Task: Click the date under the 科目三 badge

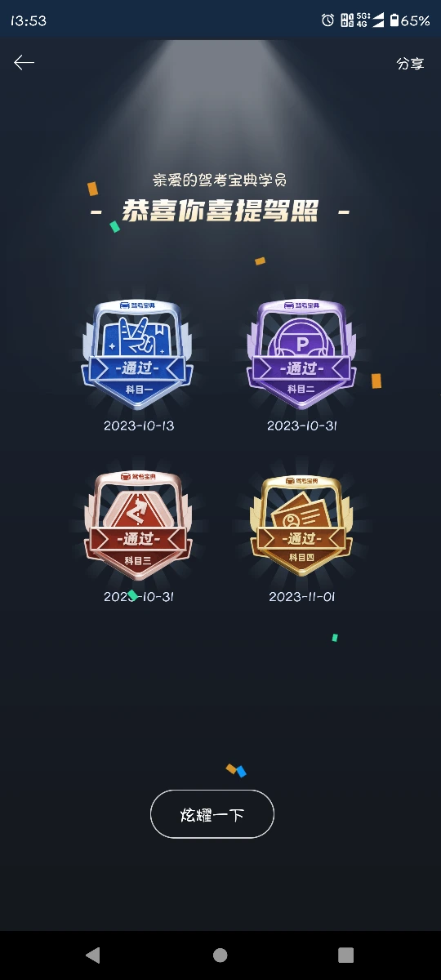Action: (139, 597)
